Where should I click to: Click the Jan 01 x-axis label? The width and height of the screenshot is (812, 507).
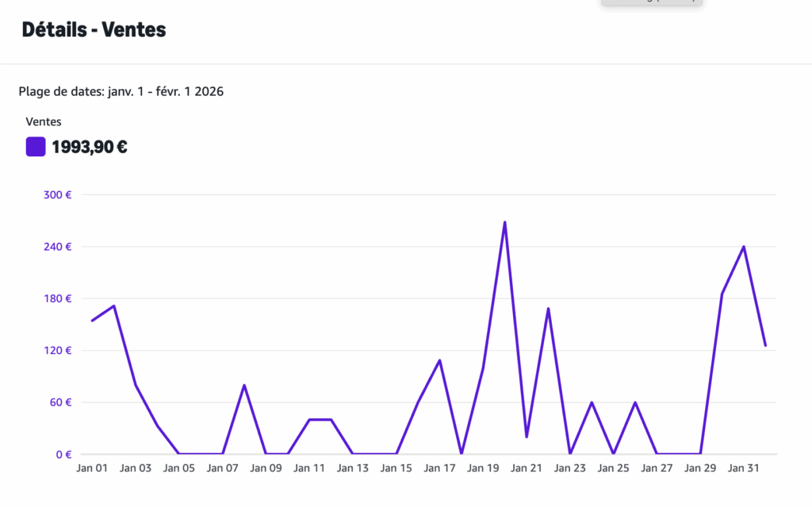point(92,468)
